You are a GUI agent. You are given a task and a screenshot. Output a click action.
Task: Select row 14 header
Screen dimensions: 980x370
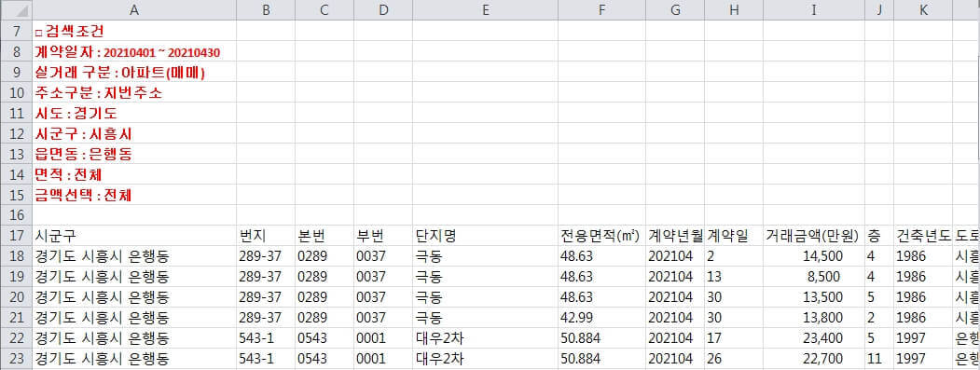pos(16,174)
